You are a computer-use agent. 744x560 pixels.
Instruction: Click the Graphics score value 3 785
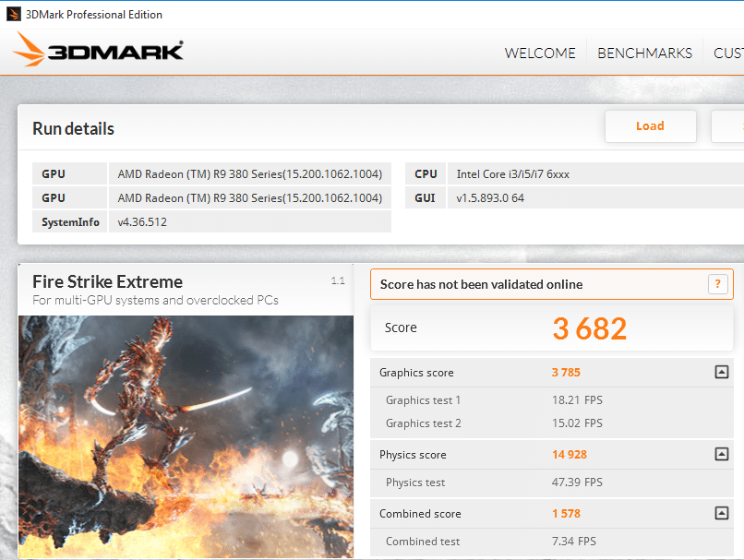(x=566, y=373)
